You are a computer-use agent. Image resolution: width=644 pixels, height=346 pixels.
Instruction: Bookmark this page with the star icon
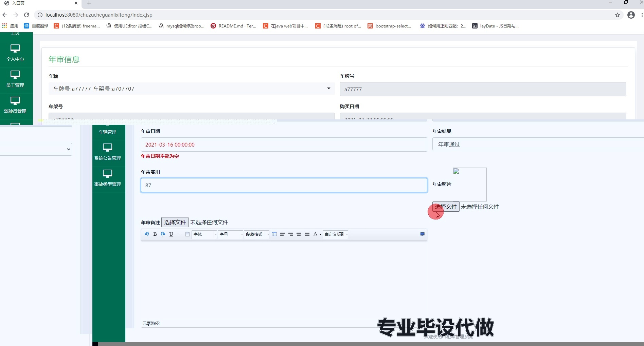coord(618,15)
